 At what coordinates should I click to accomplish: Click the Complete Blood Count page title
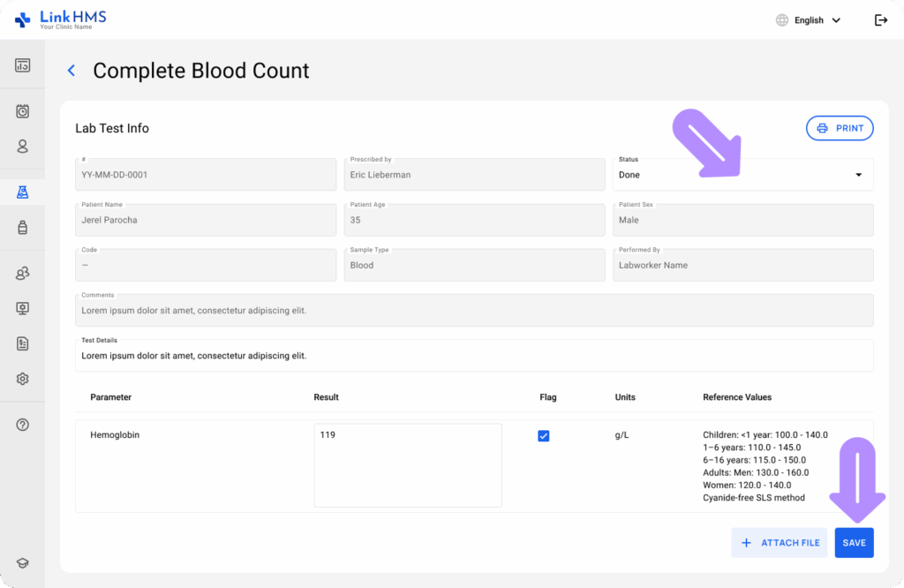pyautogui.click(x=201, y=71)
